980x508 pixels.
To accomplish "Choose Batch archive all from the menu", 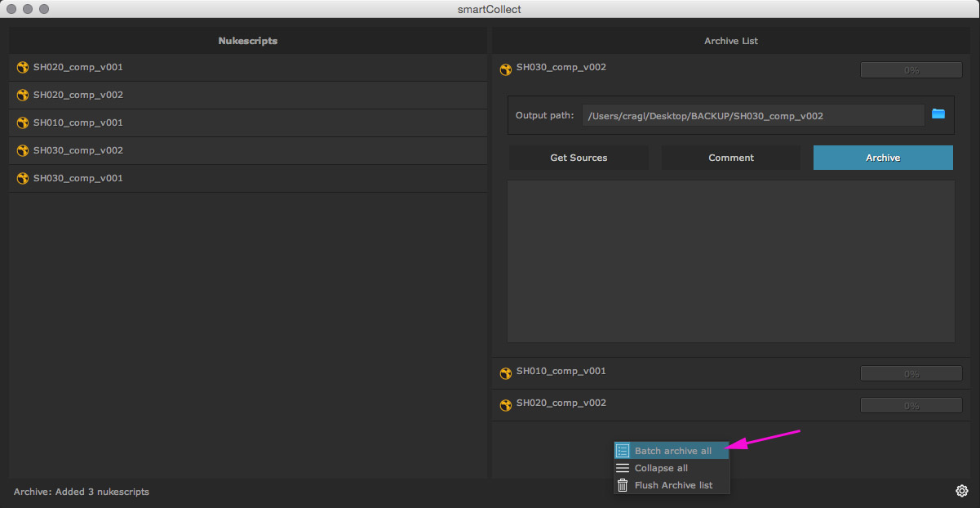I will click(x=672, y=451).
